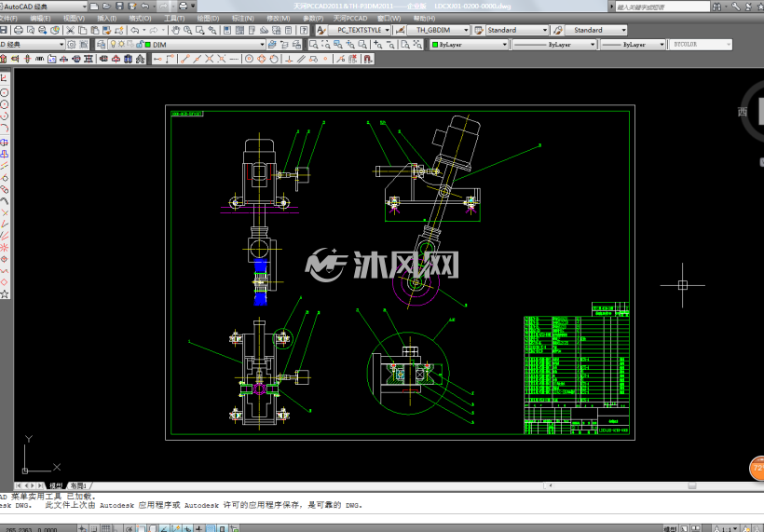Open the 帮助(H) menu
The height and width of the screenshot is (532, 764).
[x=424, y=18]
